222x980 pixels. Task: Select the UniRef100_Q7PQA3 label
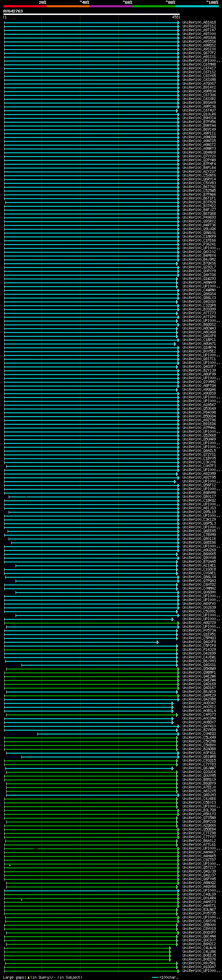coord(199,581)
